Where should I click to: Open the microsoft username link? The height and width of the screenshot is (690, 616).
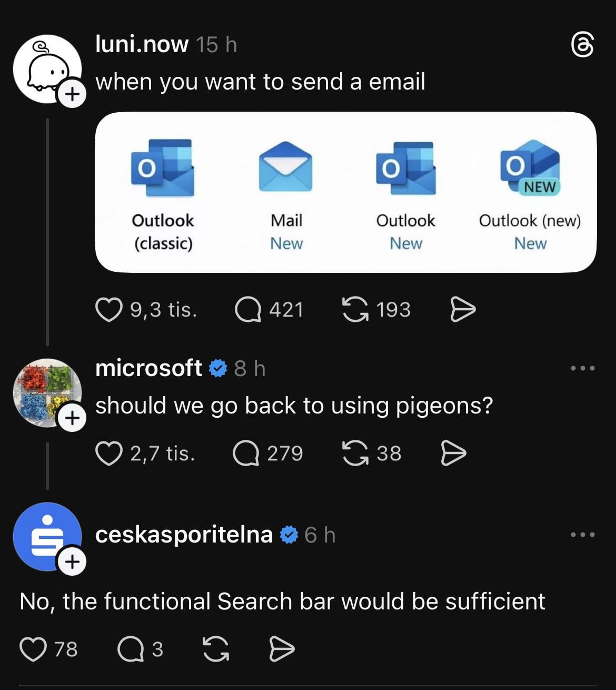point(148,368)
